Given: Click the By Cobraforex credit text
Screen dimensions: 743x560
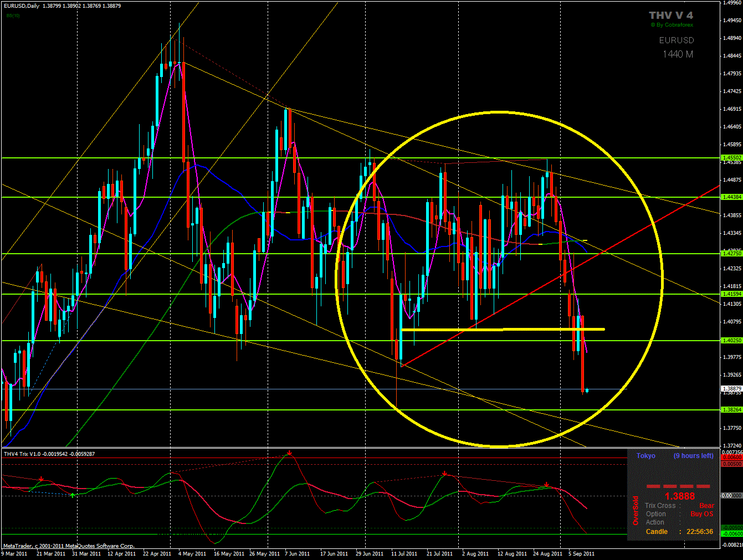Looking at the screenshot, I should point(672,25).
